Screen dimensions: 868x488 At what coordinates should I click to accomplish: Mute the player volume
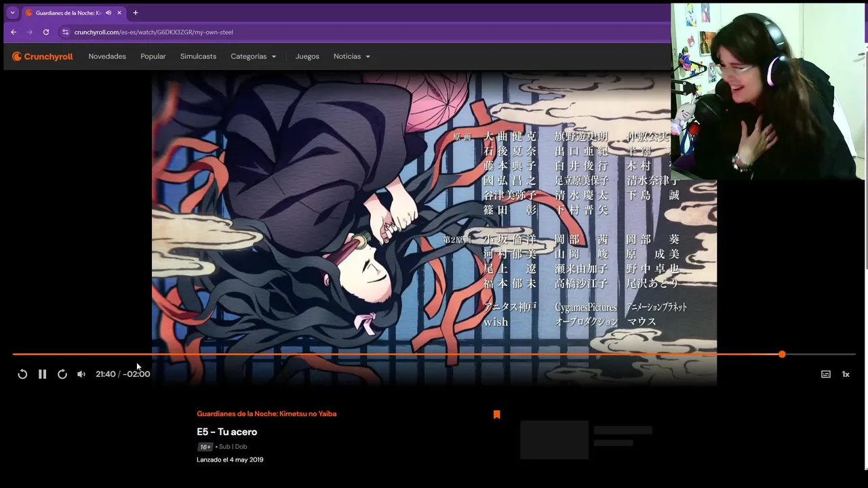coord(81,374)
